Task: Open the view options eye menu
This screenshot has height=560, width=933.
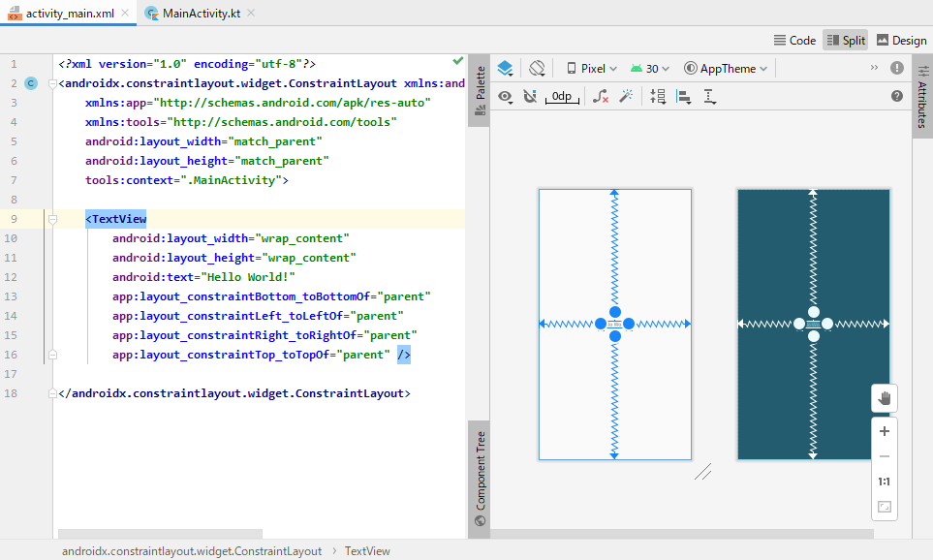Action: [x=505, y=97]
